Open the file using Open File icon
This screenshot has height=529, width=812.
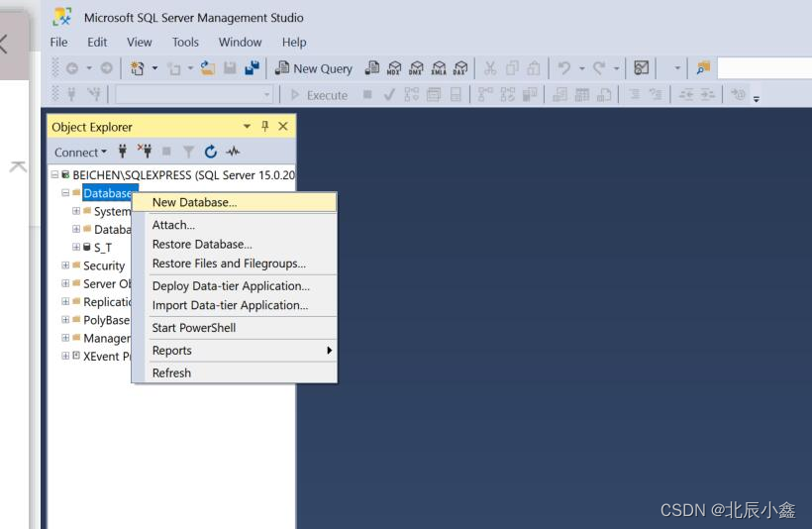(208, 68)
